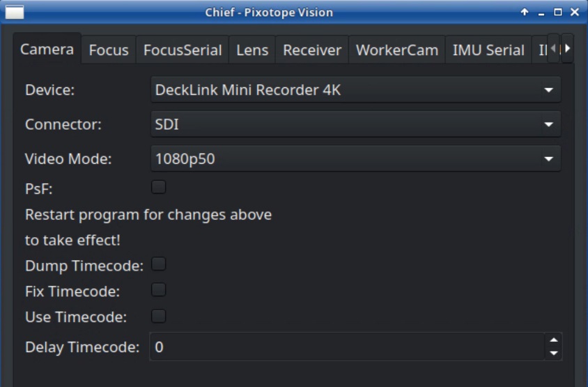Viewport: 588px width, 387px height.
Task: Click the window menu icon in title bar
Action: pyautogui.click(x=14, y=12)
